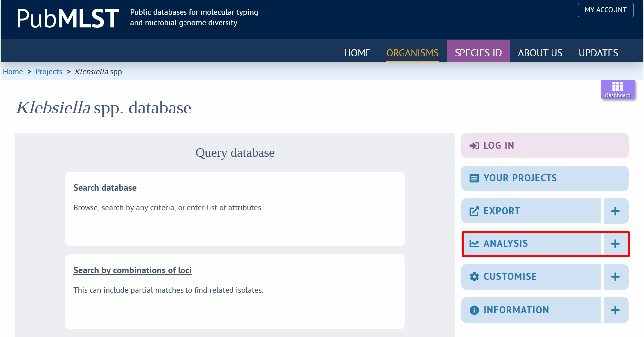The image size is (644, 337).
Task: Click the PubMLST logo
Action: [x=68, y=18]
